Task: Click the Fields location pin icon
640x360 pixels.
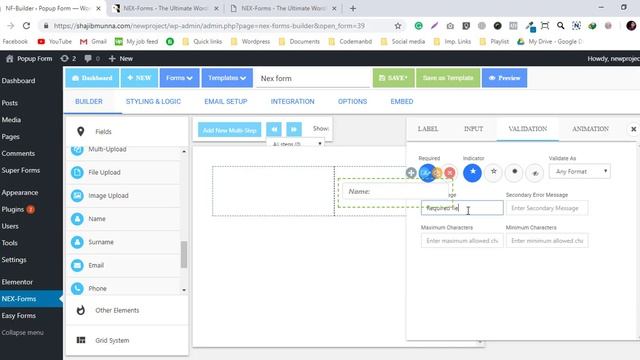Action: pyautogui.click(x=80, y=131)
